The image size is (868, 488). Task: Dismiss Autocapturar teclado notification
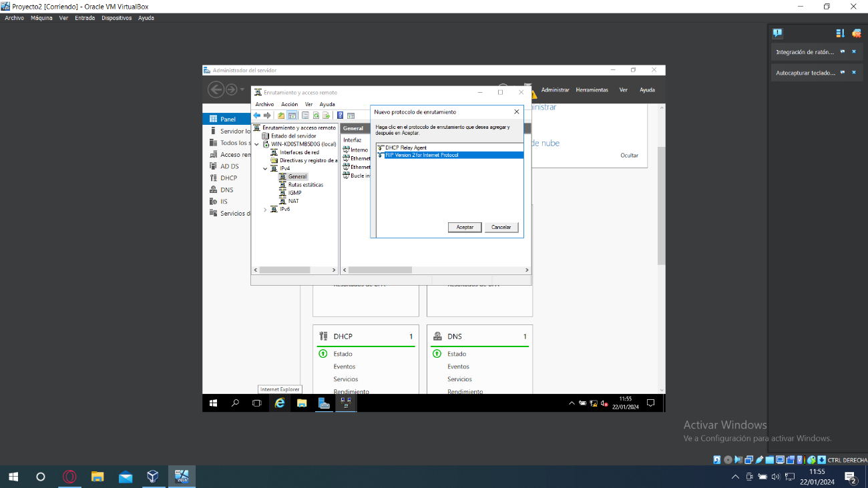853,73
